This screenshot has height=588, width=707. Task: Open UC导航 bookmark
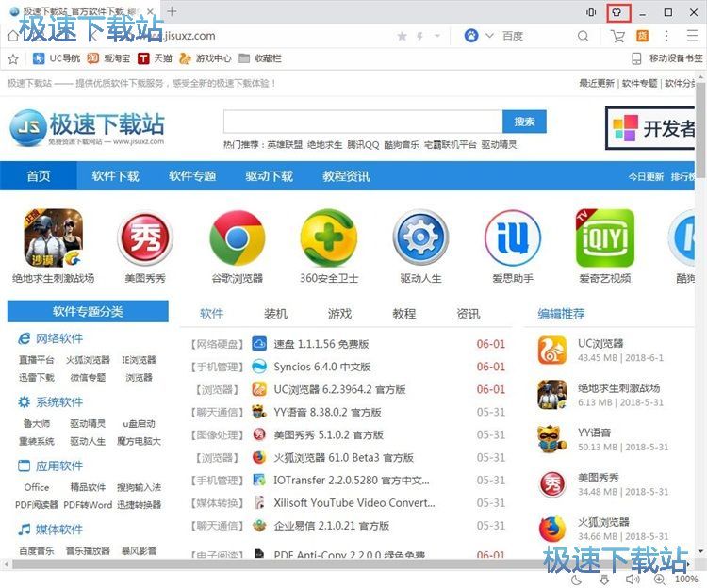tap(57, 58)
